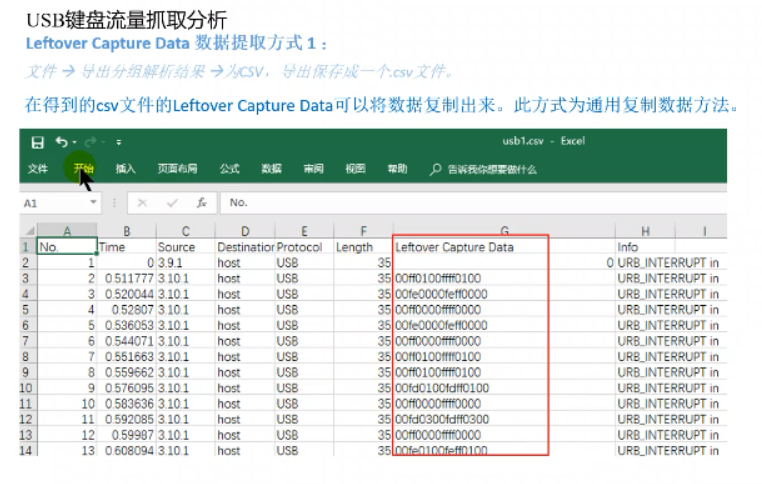Expand the Name Box dropdown arrow
The height and width of the screenshot is (484, 762).
(x=93, y=202)
